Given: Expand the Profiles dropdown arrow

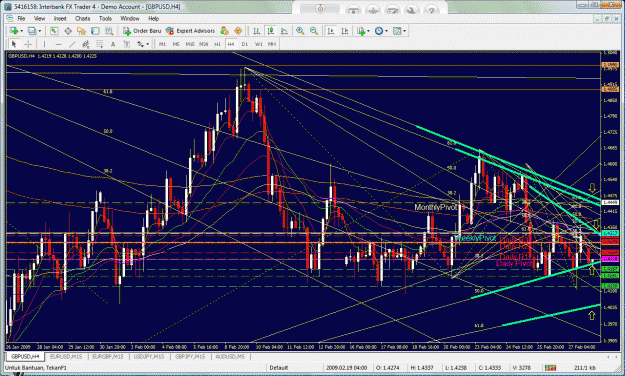Looking at the screenshot, I should click(x=39, y=31).
